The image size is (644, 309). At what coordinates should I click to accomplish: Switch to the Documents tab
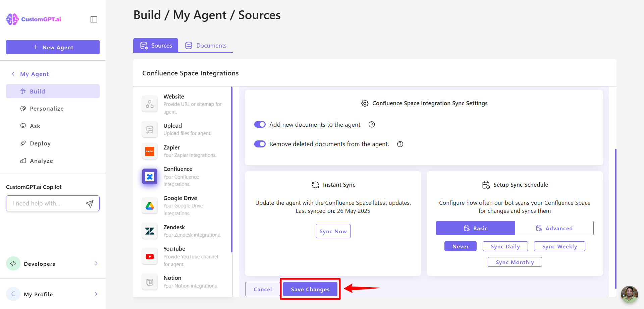206,45
